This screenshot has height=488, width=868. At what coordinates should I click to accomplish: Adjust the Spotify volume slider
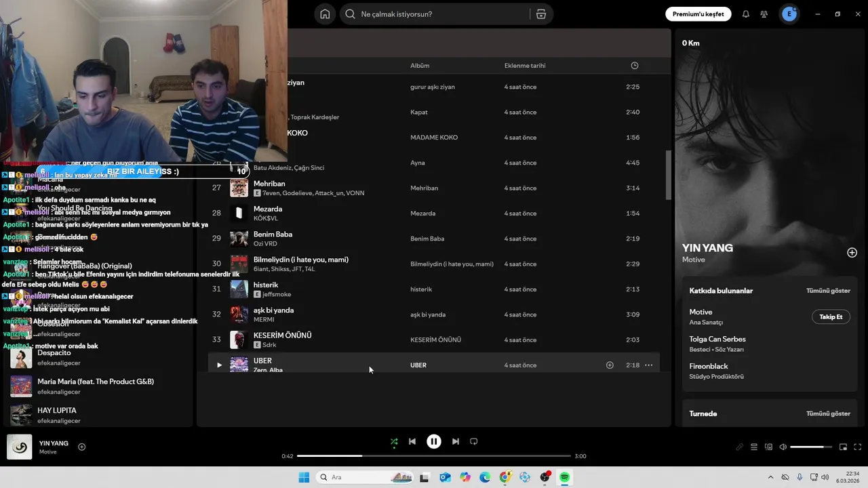(x=811, y=447)
